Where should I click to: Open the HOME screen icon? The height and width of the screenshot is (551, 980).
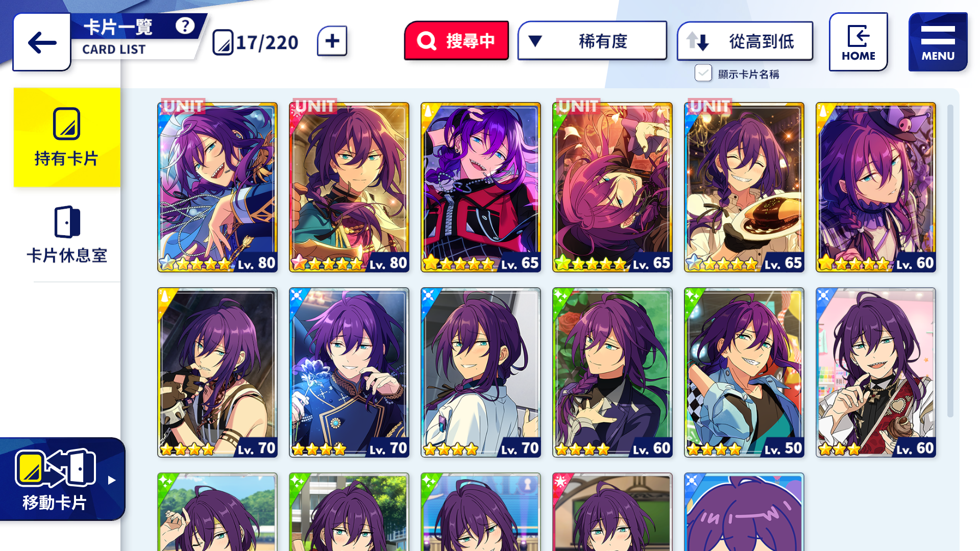tap(858, 42)
